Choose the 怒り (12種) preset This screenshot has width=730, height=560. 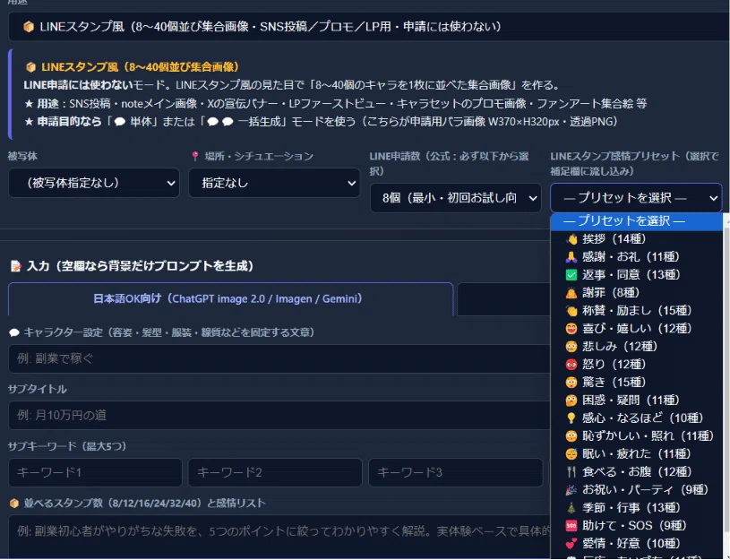636,365
